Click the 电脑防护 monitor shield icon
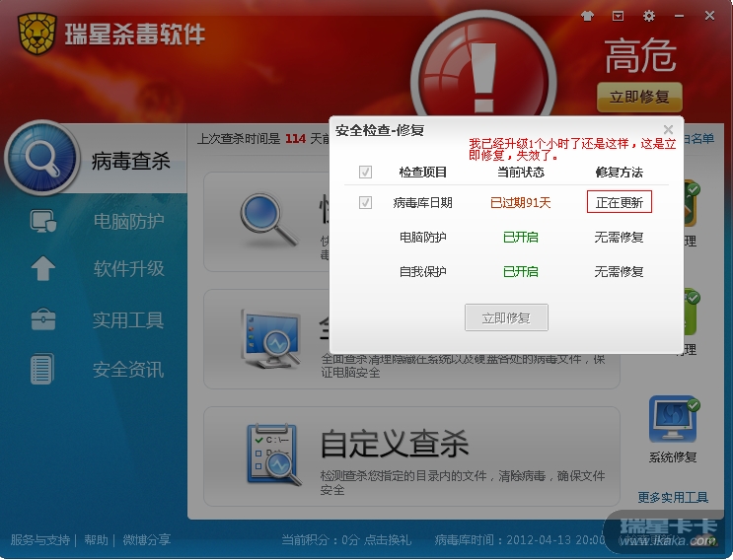The height and width of the screenshot is (560, 733). pyautogui.click(x=43, y=221)
